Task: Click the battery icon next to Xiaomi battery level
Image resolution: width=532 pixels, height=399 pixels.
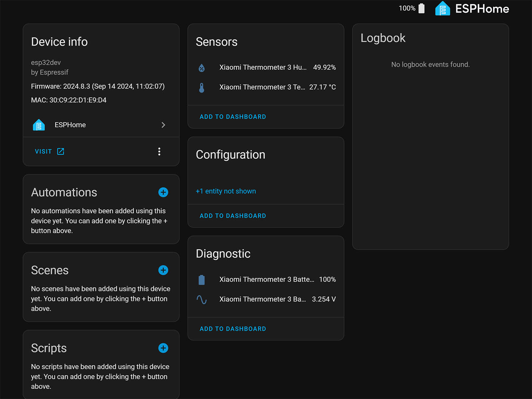Action: 202,279
